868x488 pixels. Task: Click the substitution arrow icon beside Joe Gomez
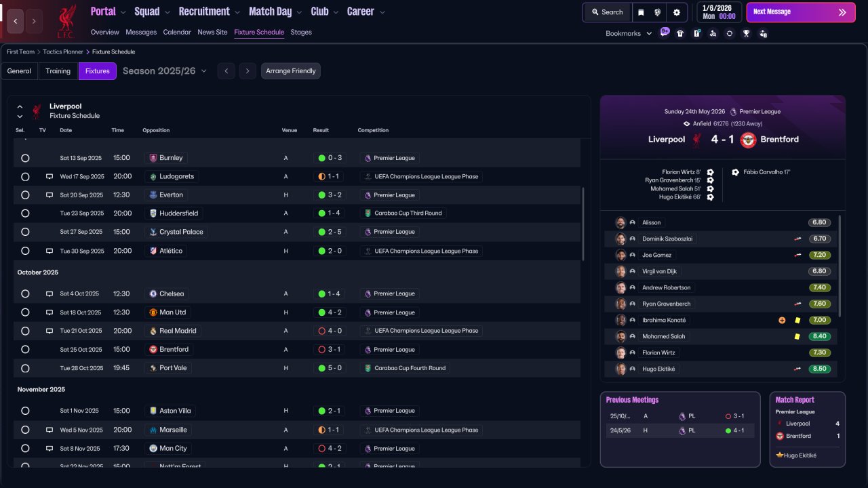click(x=798, y=255)
